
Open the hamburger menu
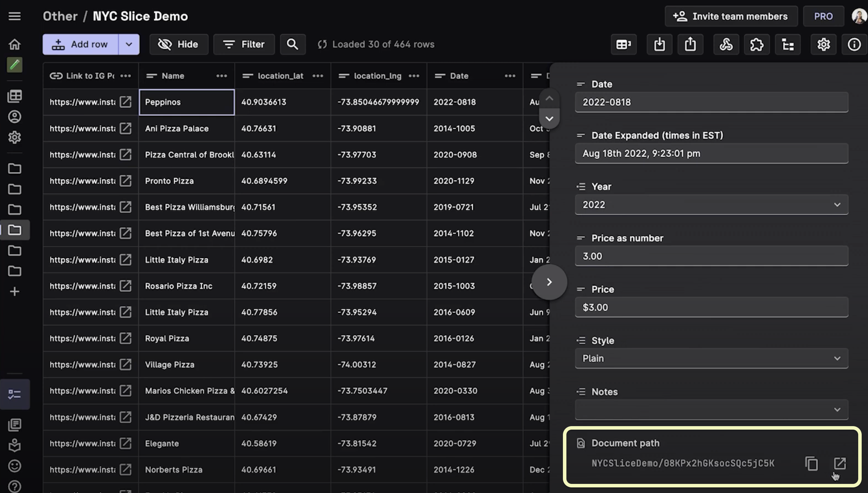click(14, 16)
